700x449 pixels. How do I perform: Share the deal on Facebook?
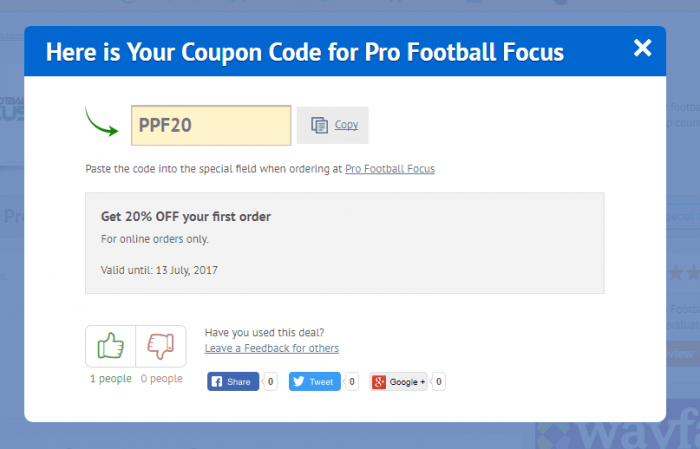pyautogui.click(x=233, y=382)
